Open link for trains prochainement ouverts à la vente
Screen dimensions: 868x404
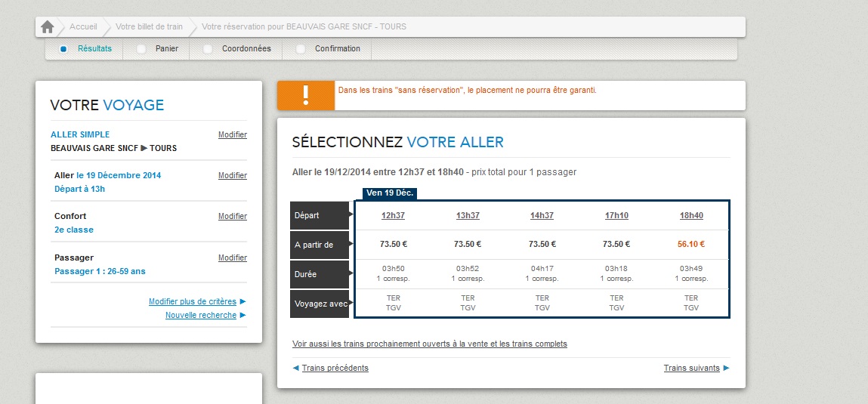430,344
